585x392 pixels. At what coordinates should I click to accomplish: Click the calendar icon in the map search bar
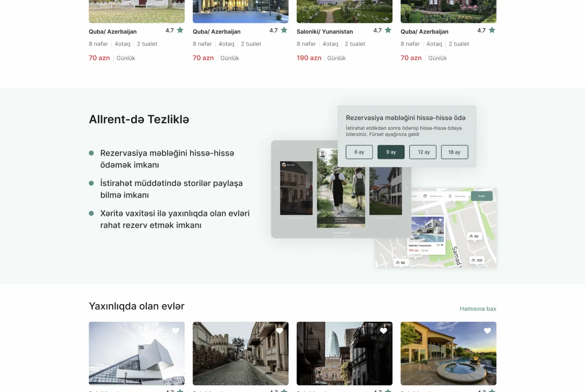(425, 196)
